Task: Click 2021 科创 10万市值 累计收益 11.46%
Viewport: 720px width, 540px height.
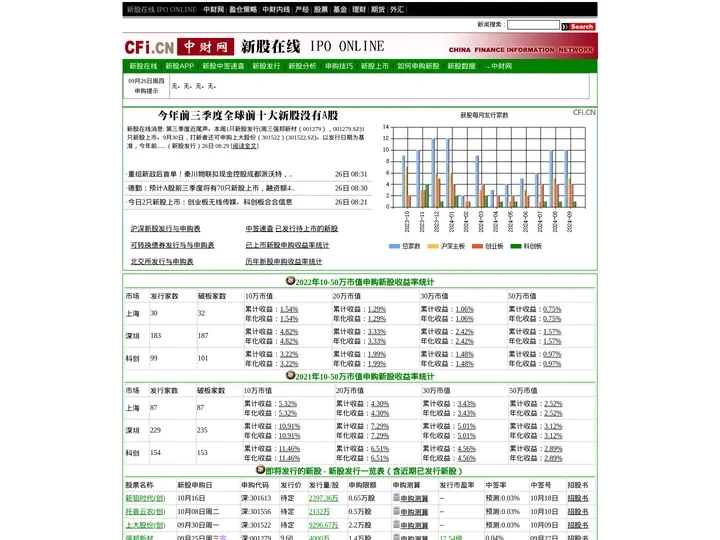Action: coord(289,449)
